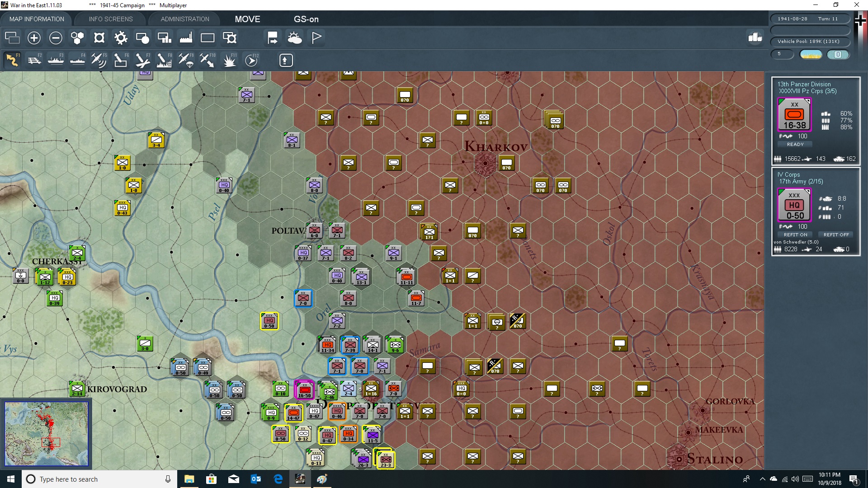This screenshot has height=488, width=868.
Task: Click the clear weather indicator swatch
Action: pyautogui.click(x=811, y=54)
